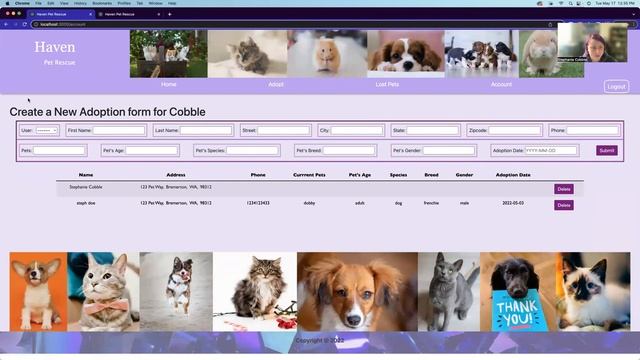Click the Name column header
Viewport: 640px width, 360px height.
(x=86, y=175)
